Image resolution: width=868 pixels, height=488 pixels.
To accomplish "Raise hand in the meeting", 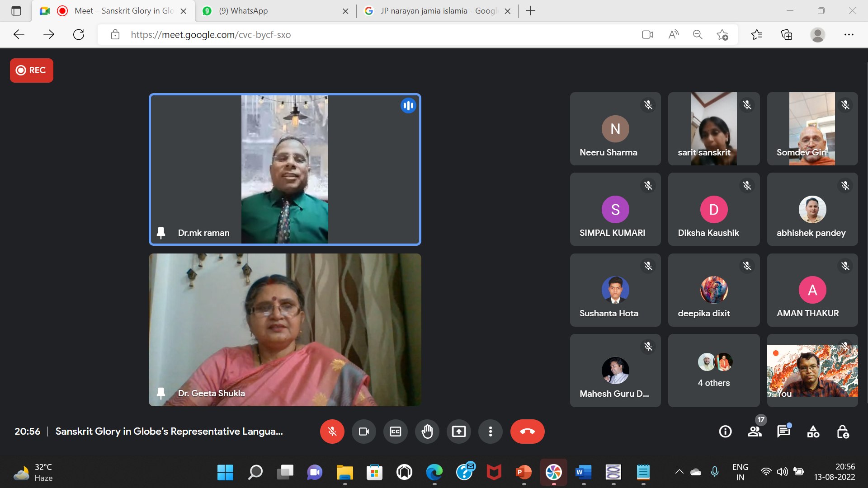I will (427, 432).
